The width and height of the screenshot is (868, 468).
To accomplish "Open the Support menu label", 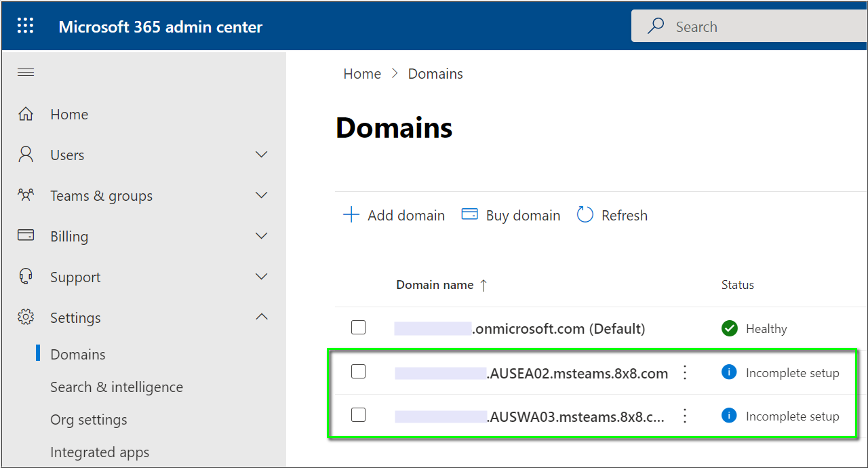I will click(75, 277).
